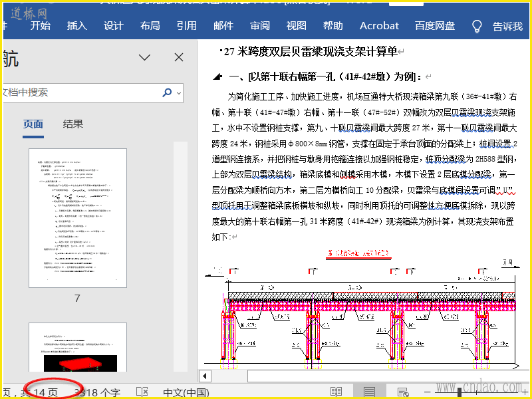
Task: Select thumbnail with red 3D model
Action: click(78, 347)
